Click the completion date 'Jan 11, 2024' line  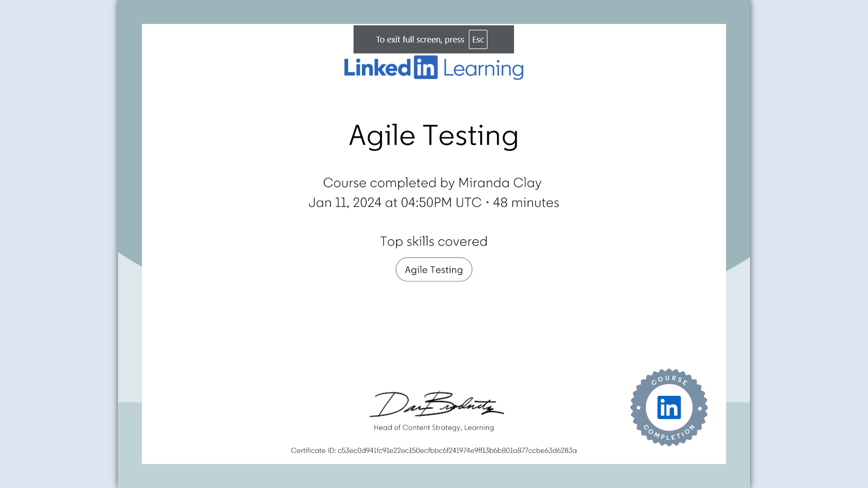click(434, 202)
